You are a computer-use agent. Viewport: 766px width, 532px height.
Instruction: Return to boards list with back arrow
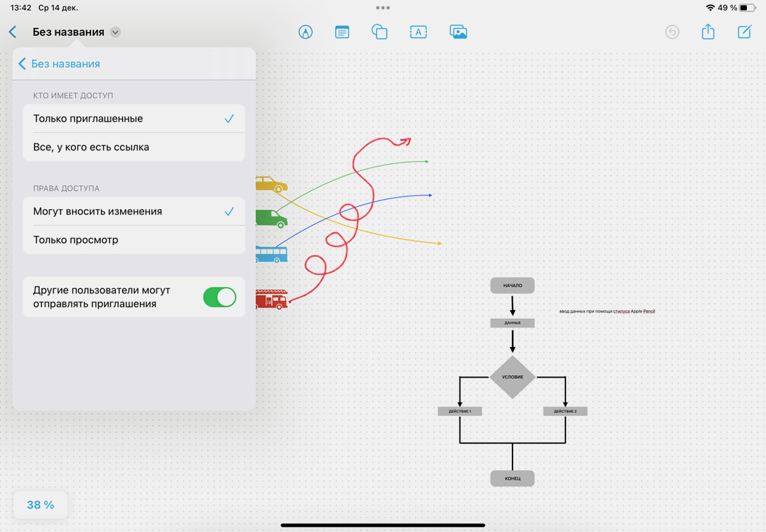pyautogui.click(x=13, y=32)
